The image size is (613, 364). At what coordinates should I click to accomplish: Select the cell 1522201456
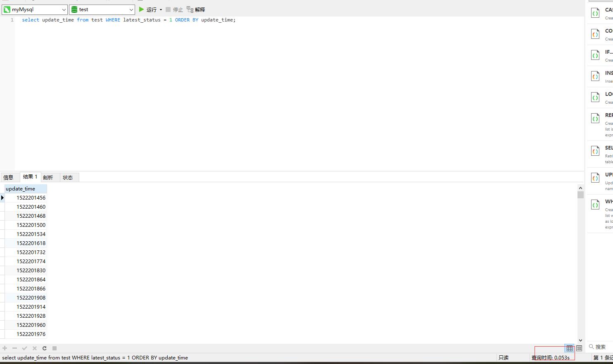(26, 198)
